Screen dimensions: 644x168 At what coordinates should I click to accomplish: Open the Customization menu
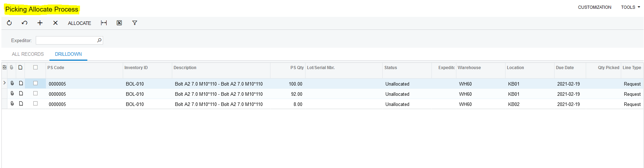[595, 7]
